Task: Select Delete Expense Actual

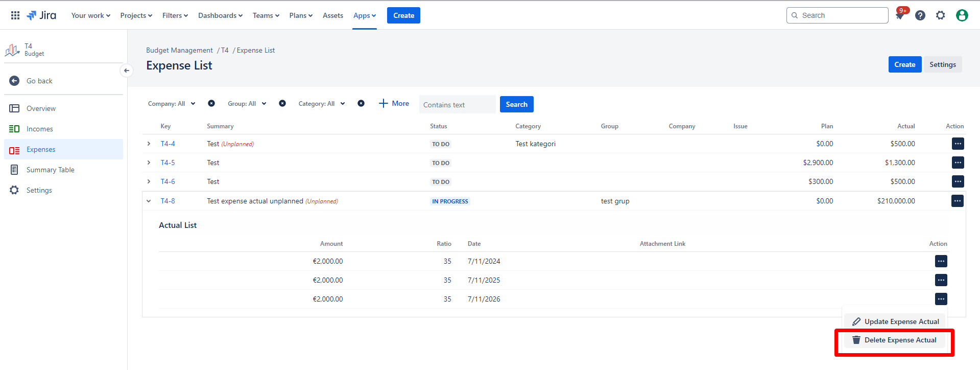Action: (x=895, y=340)
